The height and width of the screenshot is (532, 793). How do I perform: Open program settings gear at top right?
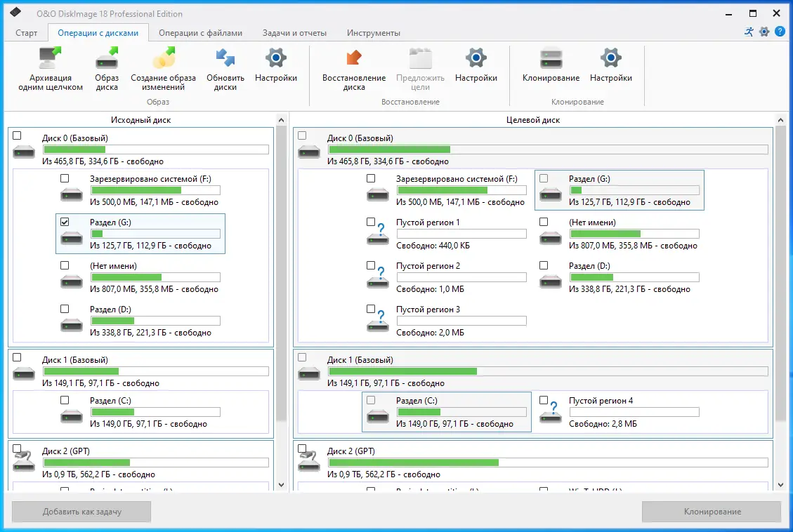point(764,32)
